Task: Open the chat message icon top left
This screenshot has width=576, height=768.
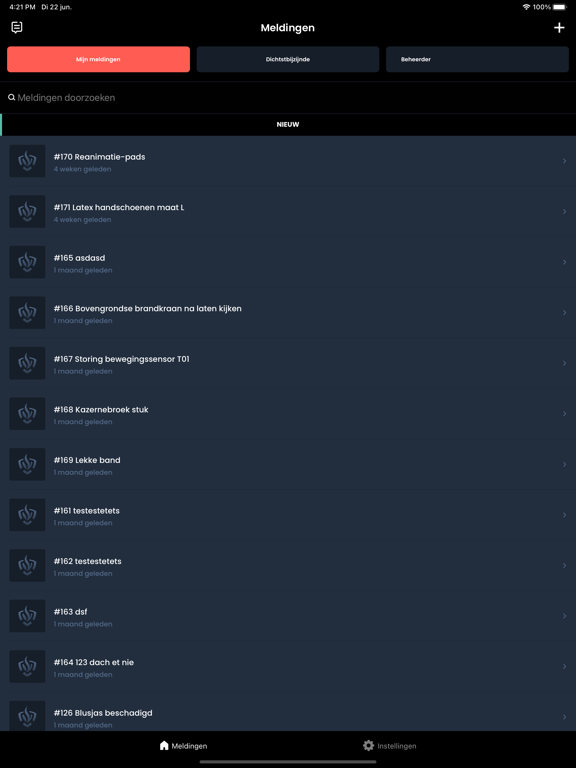Action: pos(17,27)
